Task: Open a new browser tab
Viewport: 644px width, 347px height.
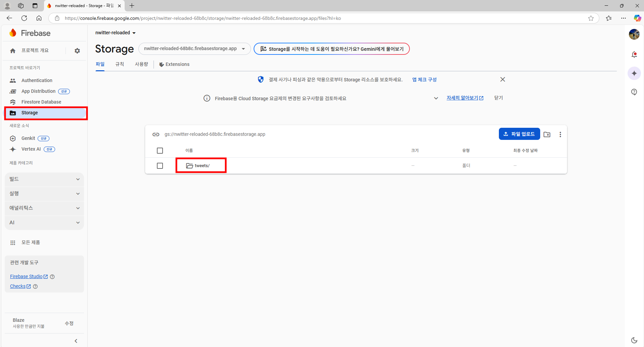Action: [132, 6]
